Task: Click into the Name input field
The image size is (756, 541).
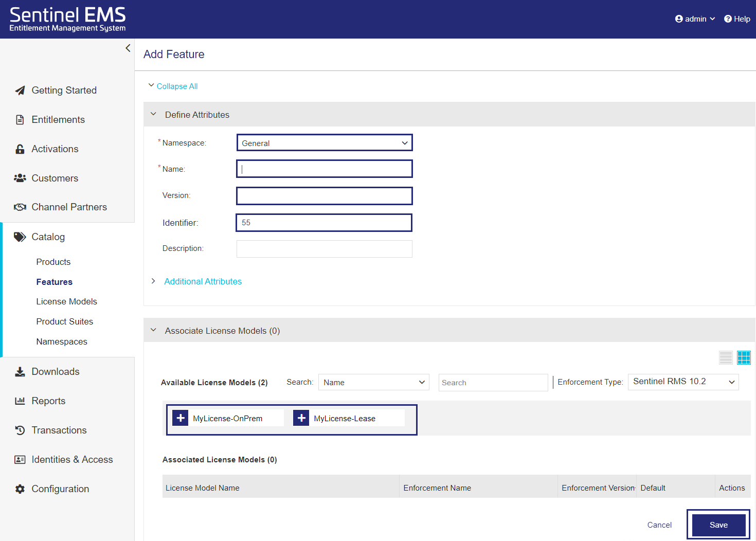Action: click(x=324, y=169)
